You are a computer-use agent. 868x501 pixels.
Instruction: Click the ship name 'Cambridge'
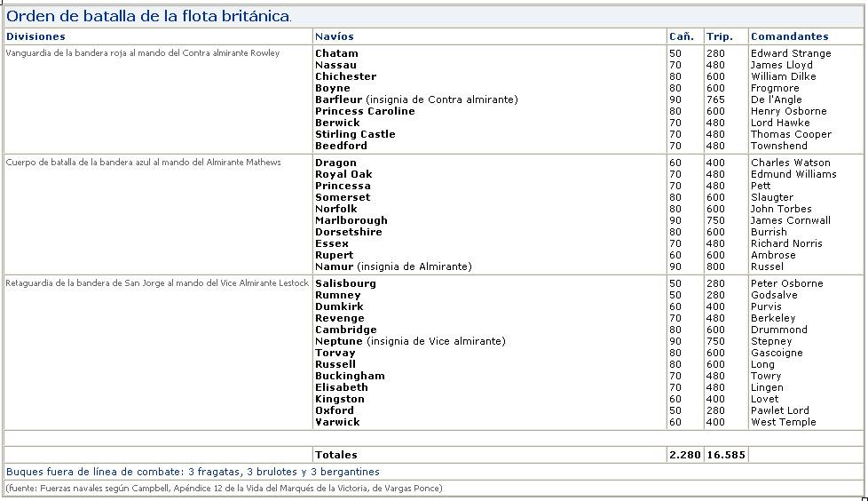click(345, 330)
